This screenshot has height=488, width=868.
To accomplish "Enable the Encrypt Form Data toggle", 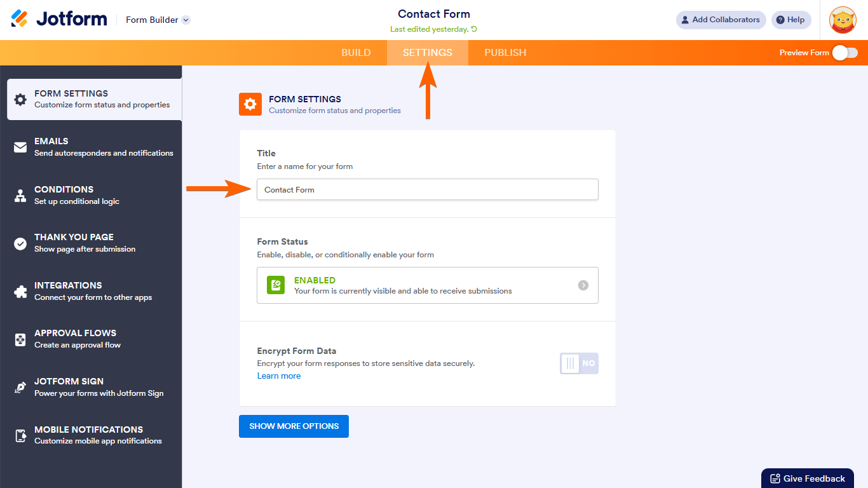I will pos(579,363).
